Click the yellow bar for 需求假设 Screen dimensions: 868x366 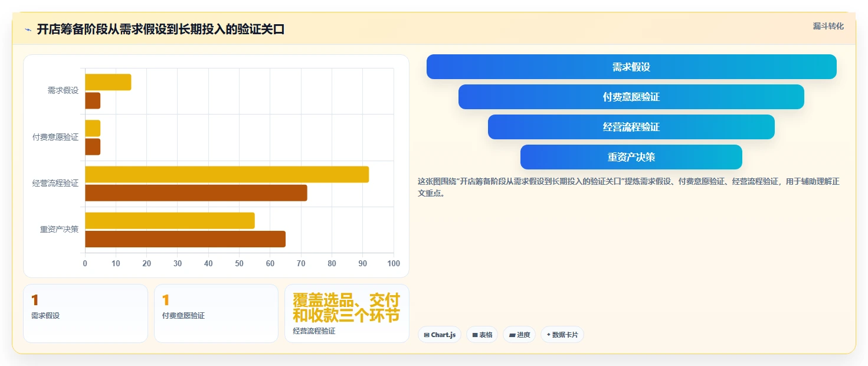tap(108, 82)
